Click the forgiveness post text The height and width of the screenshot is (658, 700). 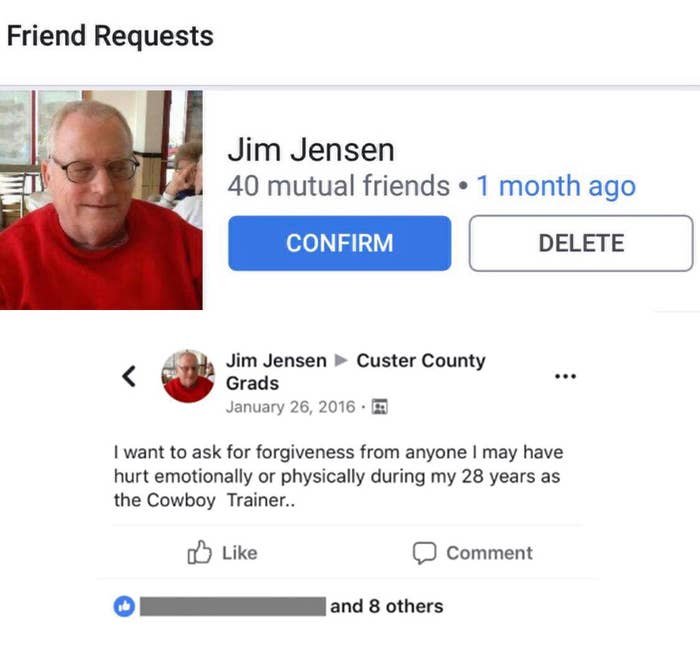[338, 476]
